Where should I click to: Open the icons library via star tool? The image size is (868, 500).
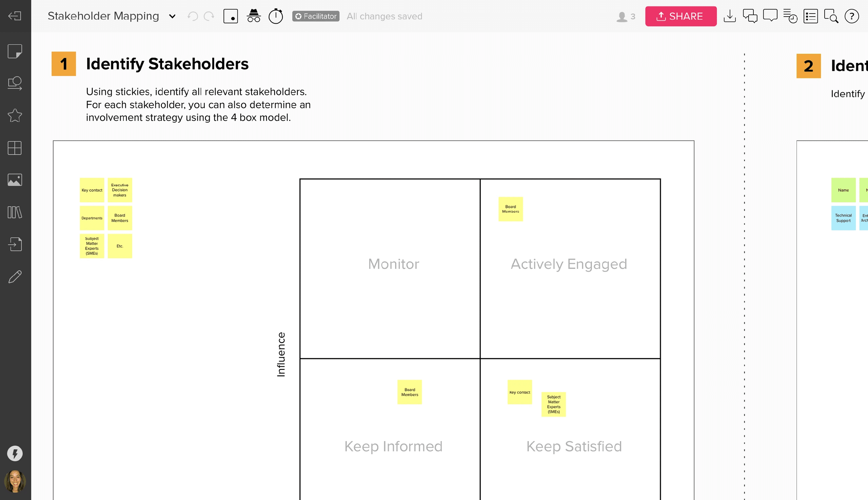coord(15,116)
